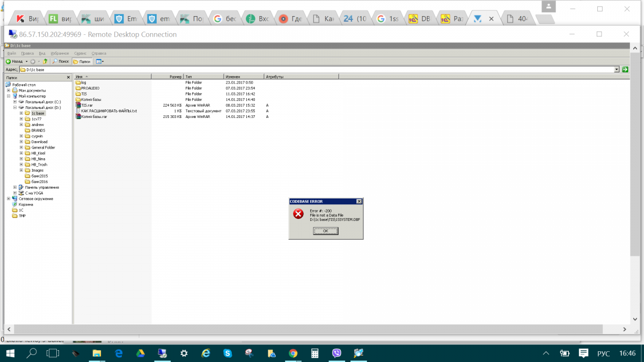Sort by Имя column header
Viewport: 644px width, 362px height.
[x=113, y=77]
